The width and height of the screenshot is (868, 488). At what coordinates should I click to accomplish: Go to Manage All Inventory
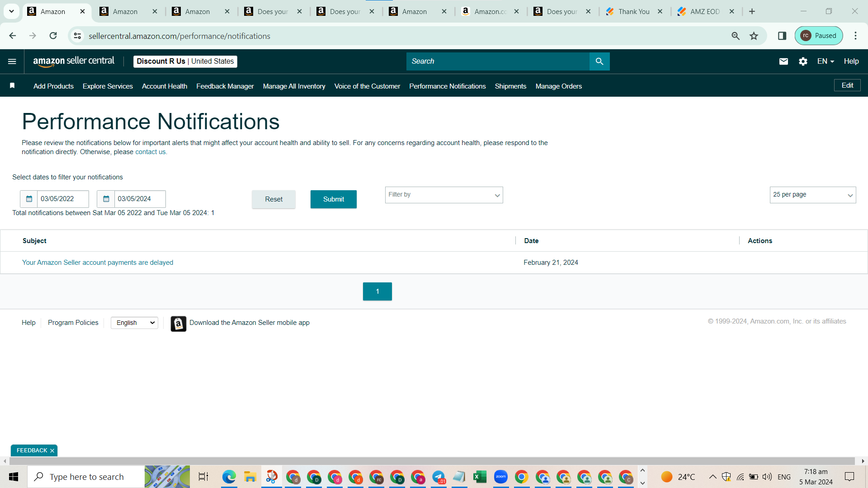[x=294, y=86]
